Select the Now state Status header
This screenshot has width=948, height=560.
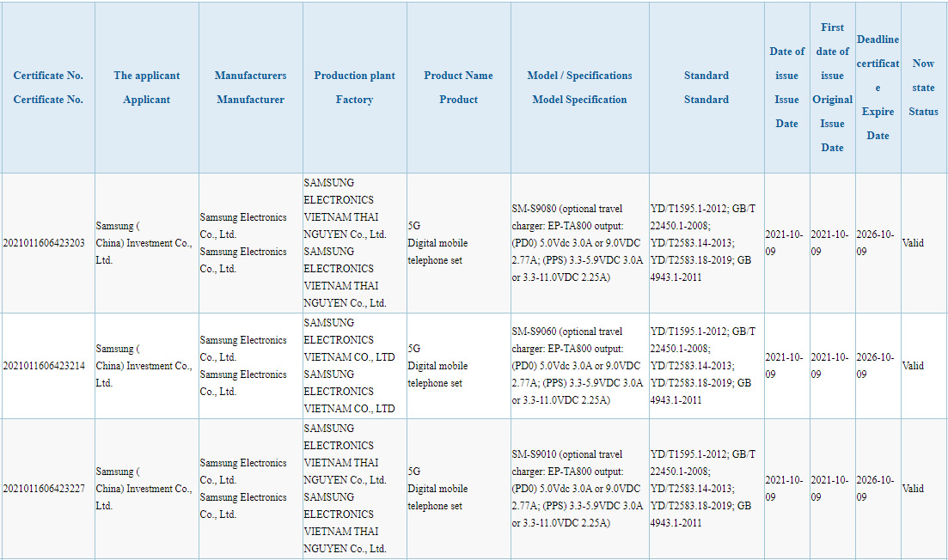tap(924, 88)
